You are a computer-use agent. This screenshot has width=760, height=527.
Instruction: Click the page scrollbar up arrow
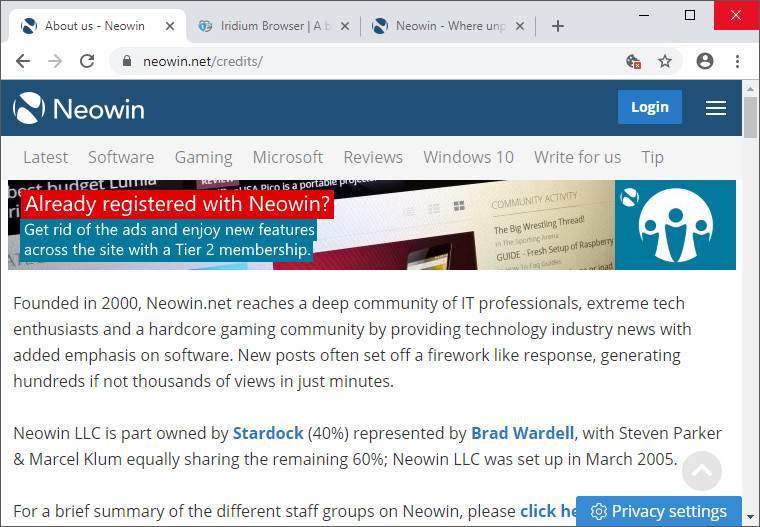pos(750,89)
